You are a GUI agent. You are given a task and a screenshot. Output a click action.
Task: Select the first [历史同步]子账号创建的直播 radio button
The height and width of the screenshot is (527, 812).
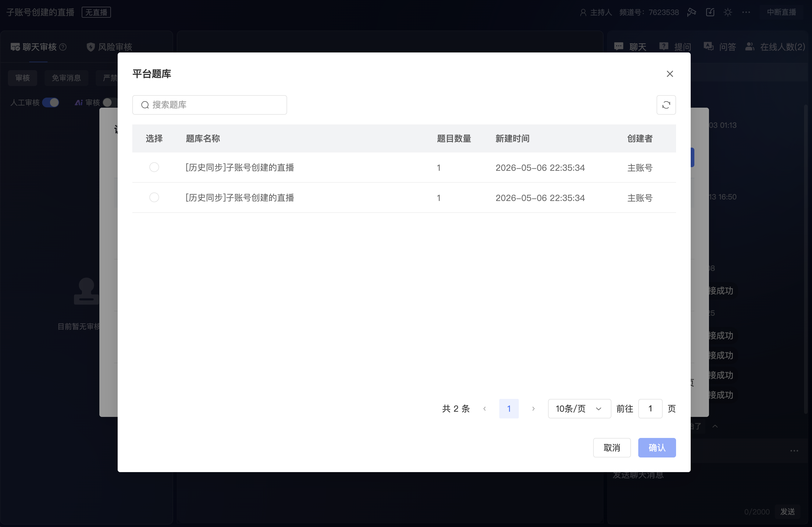(x=154, y=167)
